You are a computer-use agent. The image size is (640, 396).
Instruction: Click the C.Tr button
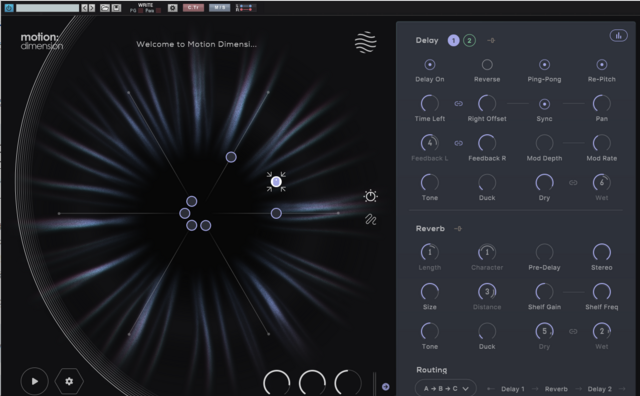click(193, 8)
